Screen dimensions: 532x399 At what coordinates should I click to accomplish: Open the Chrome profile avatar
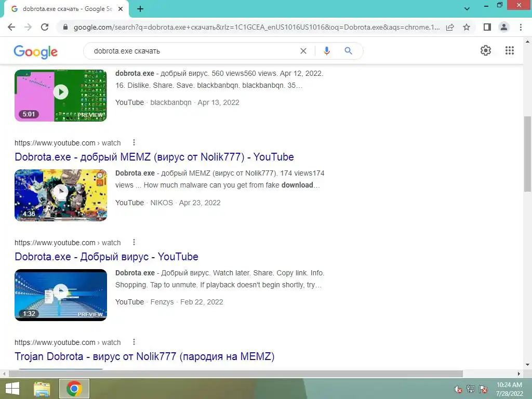(x=504, y=27)
